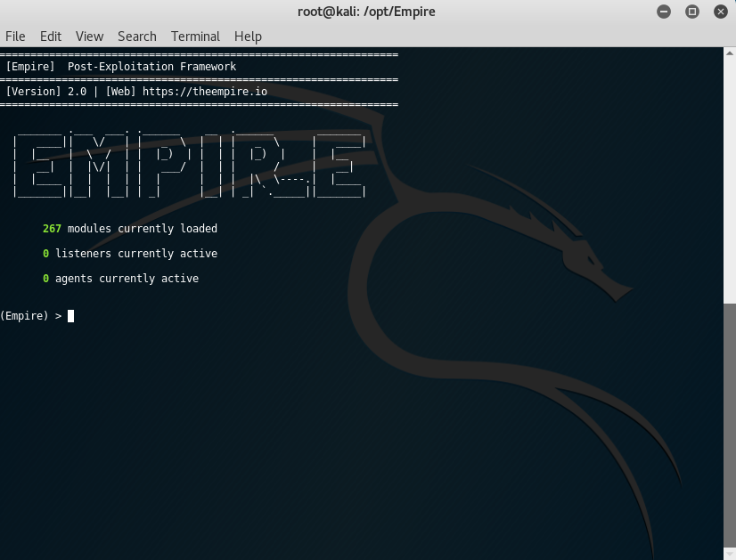
Task: Click the scrollbar up arrow
Action: coord(730,53)
